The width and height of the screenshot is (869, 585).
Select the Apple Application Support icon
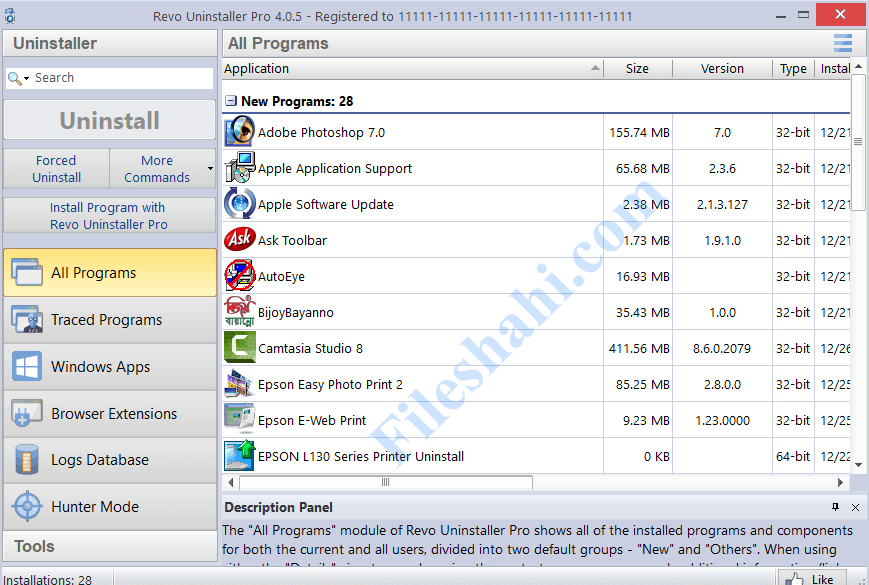[x=239, y=168]
